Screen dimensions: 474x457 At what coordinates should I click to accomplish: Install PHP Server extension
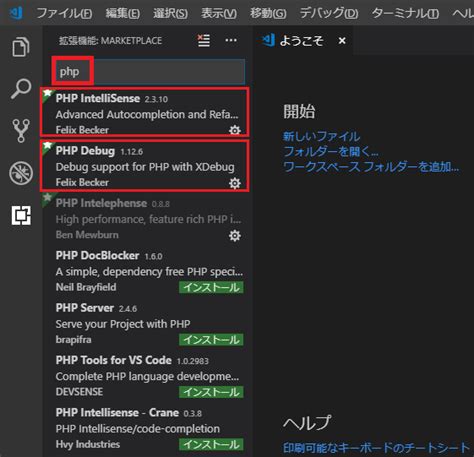[x=211, y=340]
